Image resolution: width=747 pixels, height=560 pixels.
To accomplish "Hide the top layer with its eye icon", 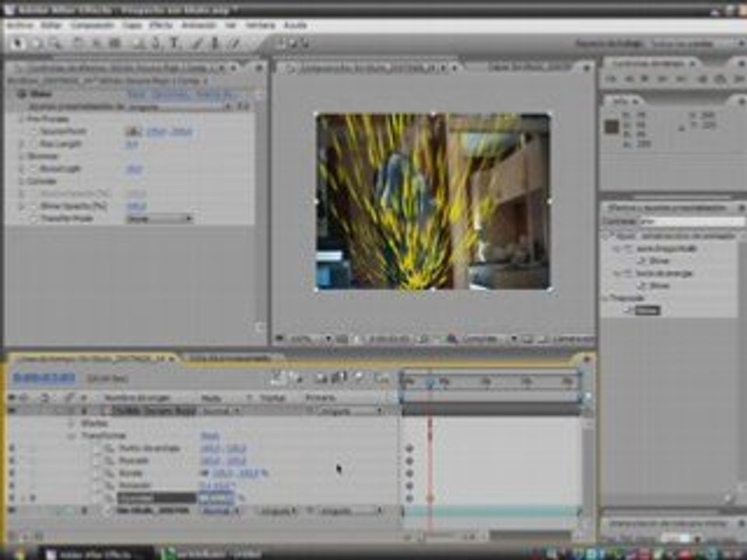I will click(x=12, y=411).
